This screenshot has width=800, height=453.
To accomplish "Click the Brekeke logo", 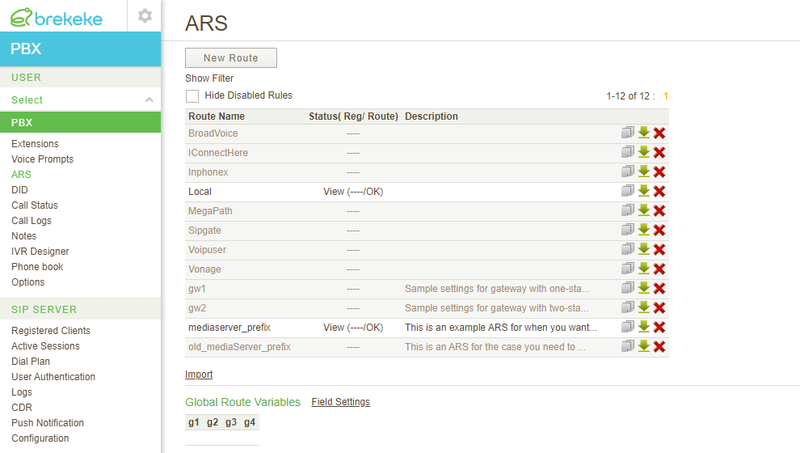I will (x=56, y=17).
